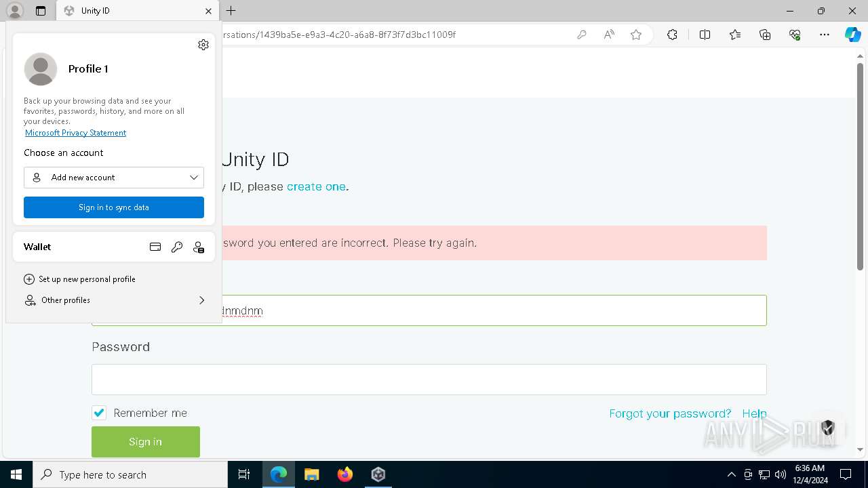Open Microsoft Privacy Statement link

coord(75,133)
